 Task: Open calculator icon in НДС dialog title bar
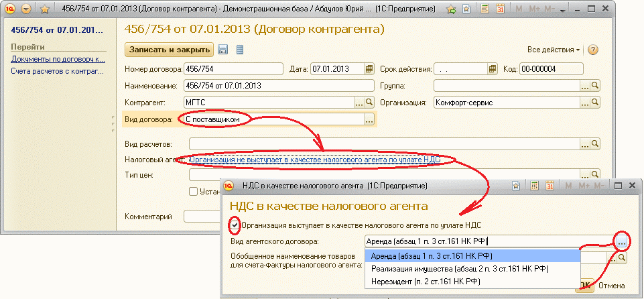(534, 186)
